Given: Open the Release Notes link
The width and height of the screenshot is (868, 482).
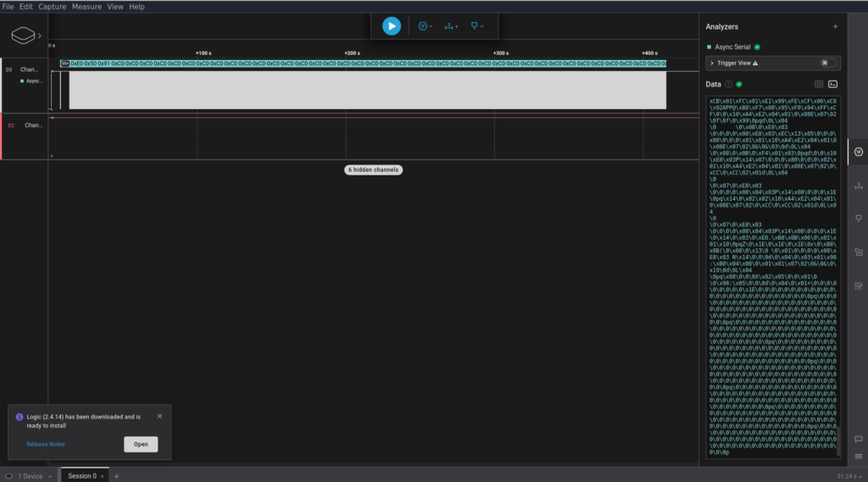Looking at the screenshot, I should coord(46,445).
